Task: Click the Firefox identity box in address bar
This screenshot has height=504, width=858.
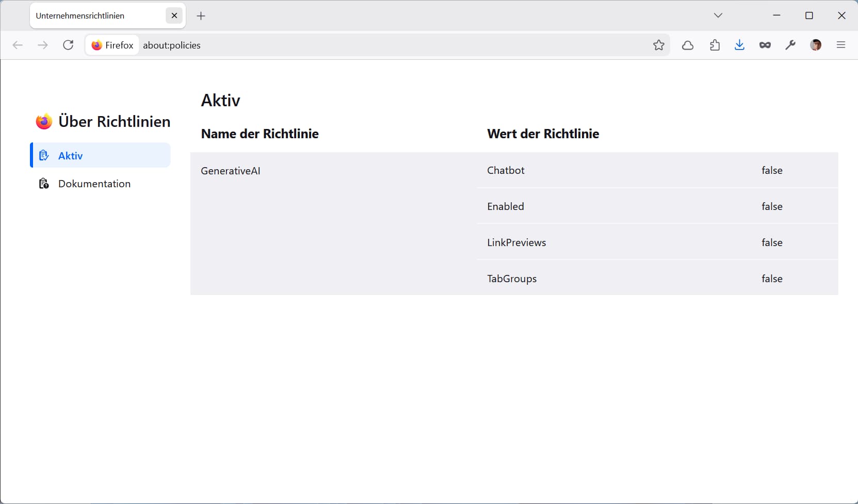Action: 112,45
